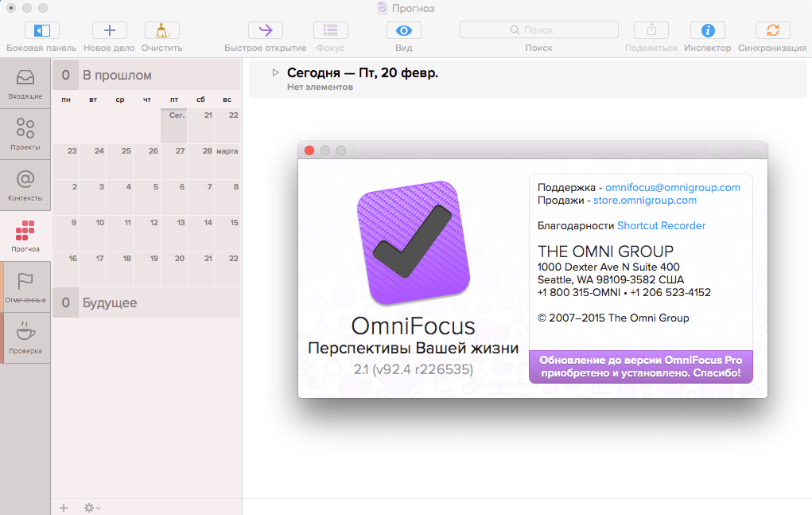Viewport: 812px width, 515px height.
Task: Select the Прогноз forecast tab
Action: 25,236
